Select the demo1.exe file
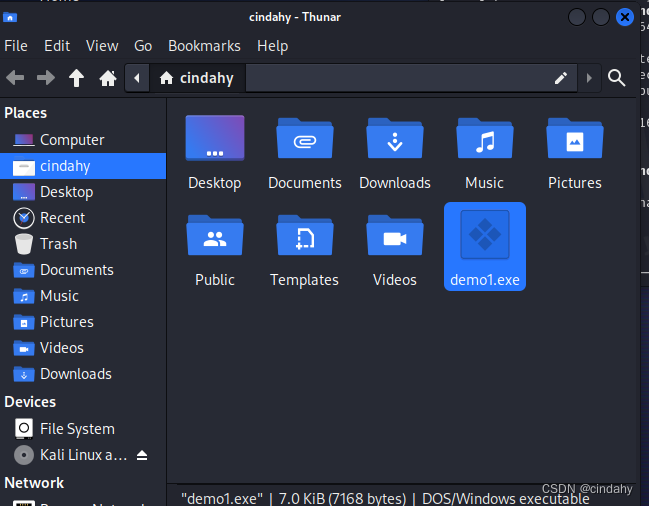The height and width of the screenshot is (506, 649). pos(484,246)
